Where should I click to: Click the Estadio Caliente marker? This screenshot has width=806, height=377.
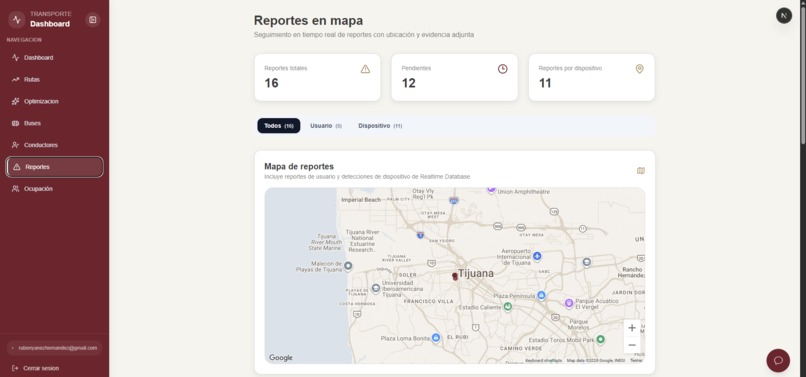[x=508, y=307]
